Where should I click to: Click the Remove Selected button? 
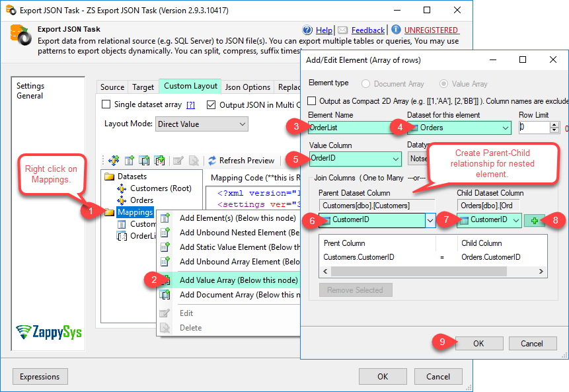point(356,290)
